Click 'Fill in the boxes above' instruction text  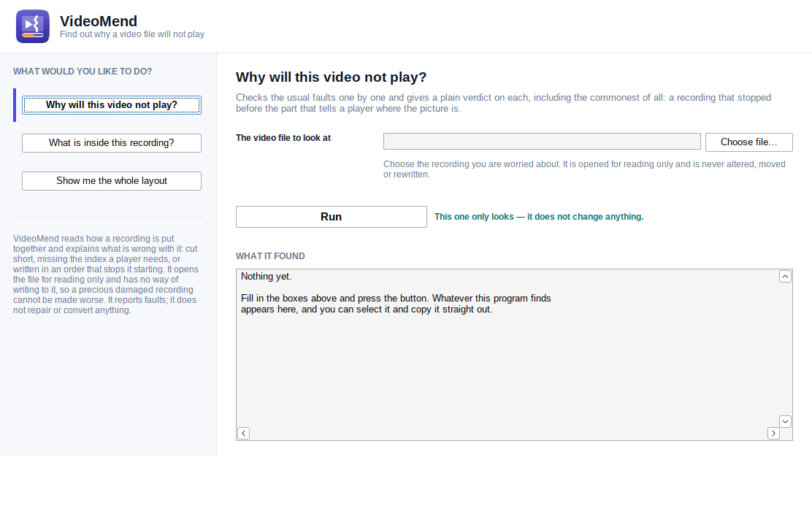click(396, 304)
